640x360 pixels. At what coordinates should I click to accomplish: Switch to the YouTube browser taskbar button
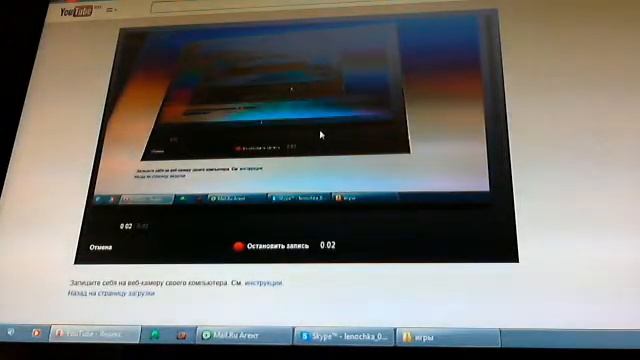coord(95,334)
